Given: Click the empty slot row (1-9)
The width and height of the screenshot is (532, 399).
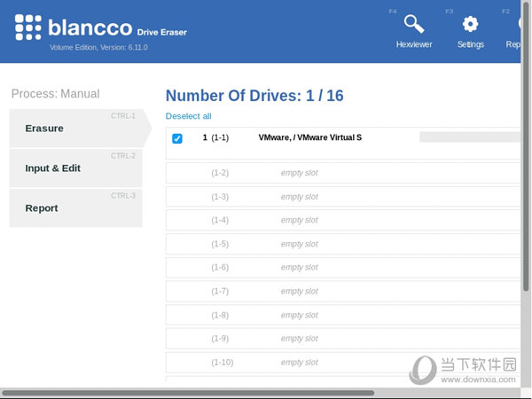Looking at the screenshot, I should pos(343,339).
